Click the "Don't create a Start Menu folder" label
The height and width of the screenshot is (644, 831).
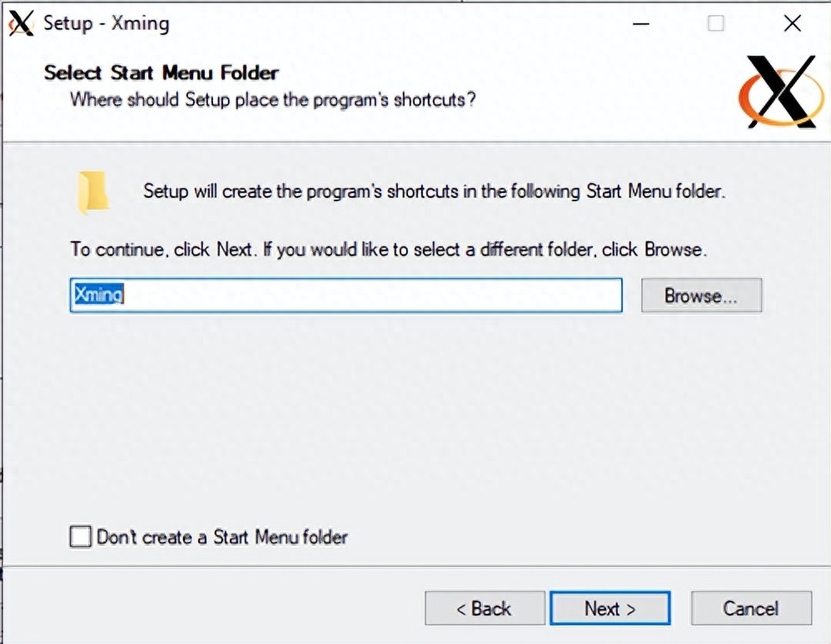coord(222,537)
